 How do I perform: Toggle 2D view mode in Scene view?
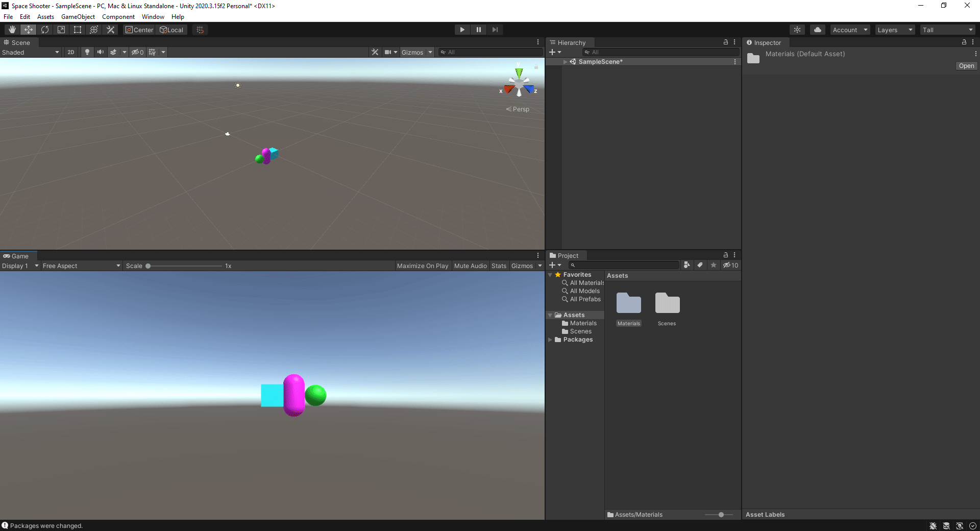coord(70,52)
